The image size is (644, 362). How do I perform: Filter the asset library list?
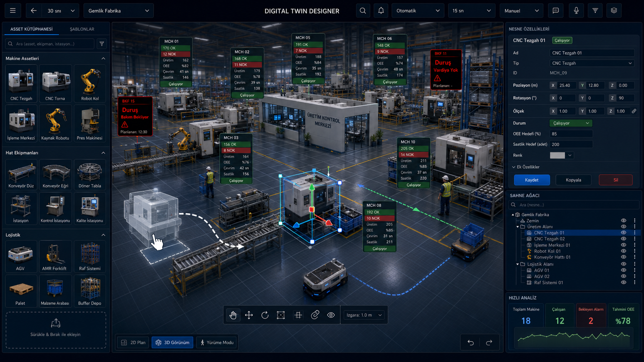pyautogui.click(x=102, y=44)
